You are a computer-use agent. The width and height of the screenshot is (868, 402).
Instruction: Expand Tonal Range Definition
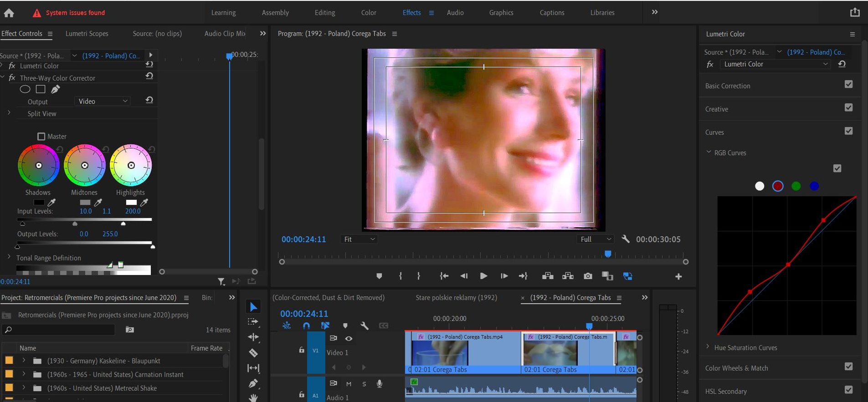(x=9, y=257)
